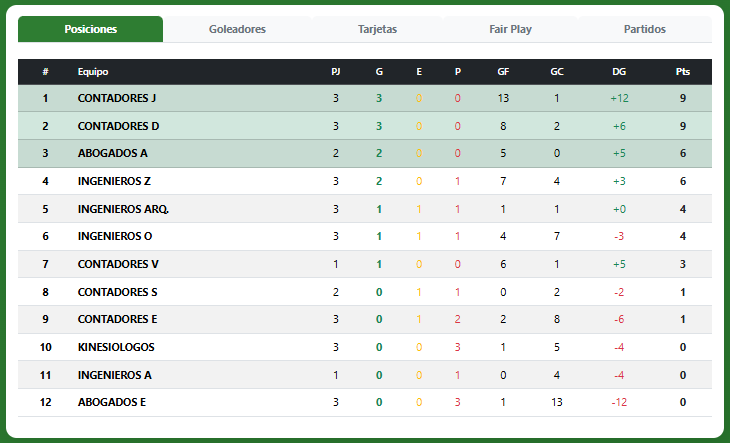Switch to the Goleadores tab
730x443 pixels.
pyautogui.click(x=237, y=29)
